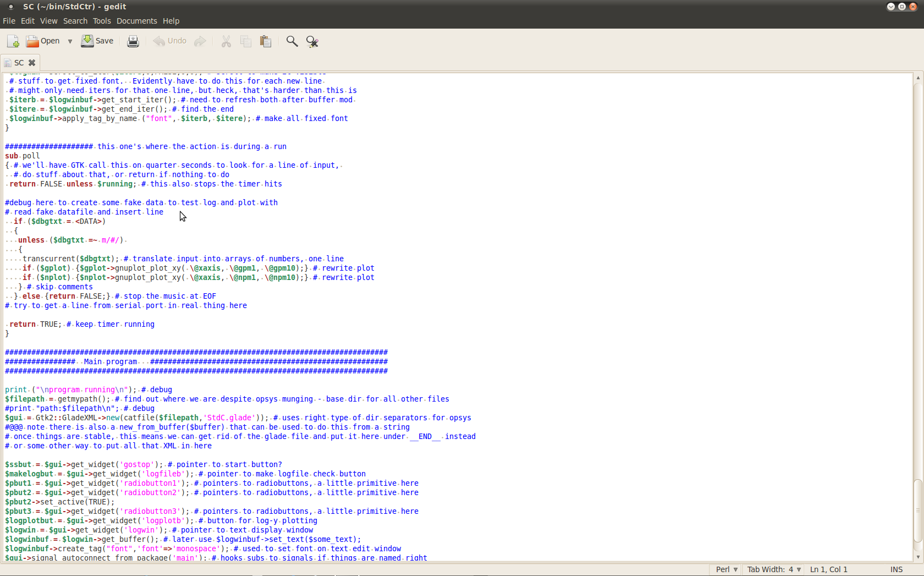
Task: Print the document with the printer icon
Action: click(x=133, y=41)
